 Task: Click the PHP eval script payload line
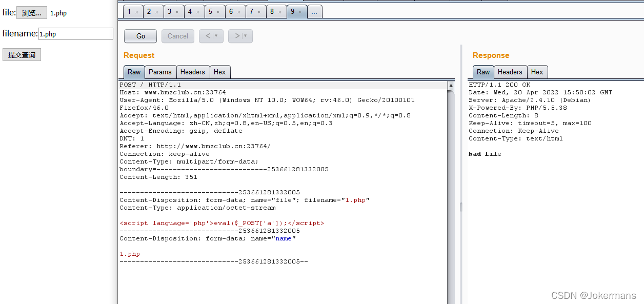click(x=222, y=223)
